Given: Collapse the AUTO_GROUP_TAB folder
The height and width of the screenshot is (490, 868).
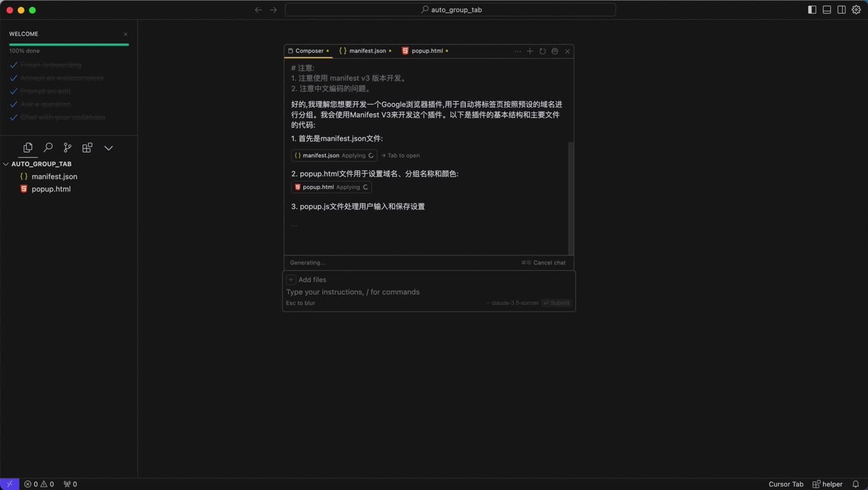Looking at the screenshot, I should click(x=6, y=164).
